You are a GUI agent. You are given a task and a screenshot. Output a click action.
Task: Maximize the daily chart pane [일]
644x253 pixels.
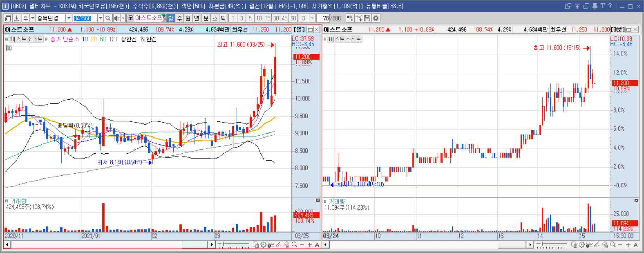tap(310, 29)
